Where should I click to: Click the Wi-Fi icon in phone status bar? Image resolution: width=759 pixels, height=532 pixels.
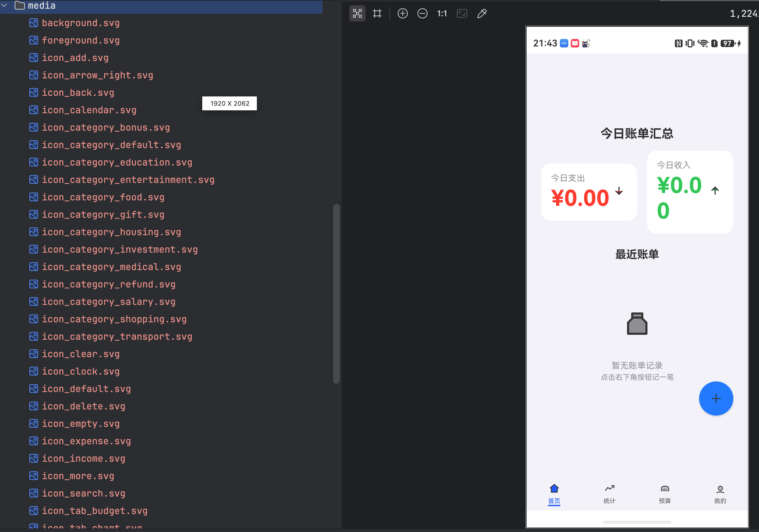703,43
